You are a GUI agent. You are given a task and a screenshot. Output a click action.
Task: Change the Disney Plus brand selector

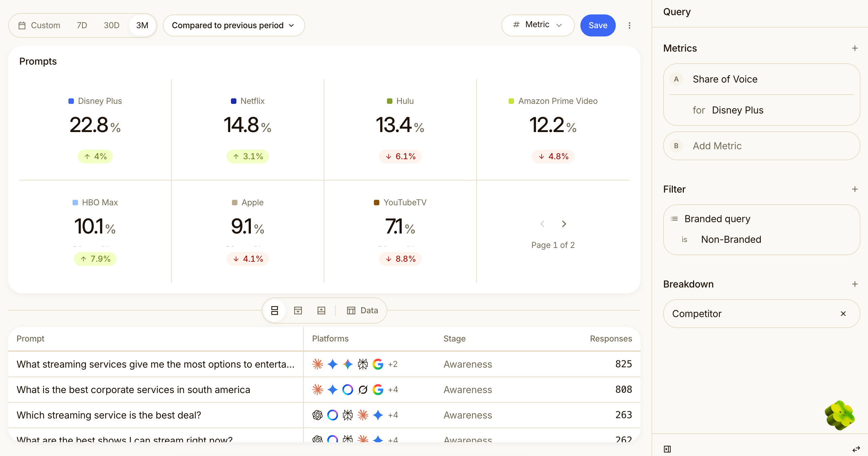pos(737,110)
